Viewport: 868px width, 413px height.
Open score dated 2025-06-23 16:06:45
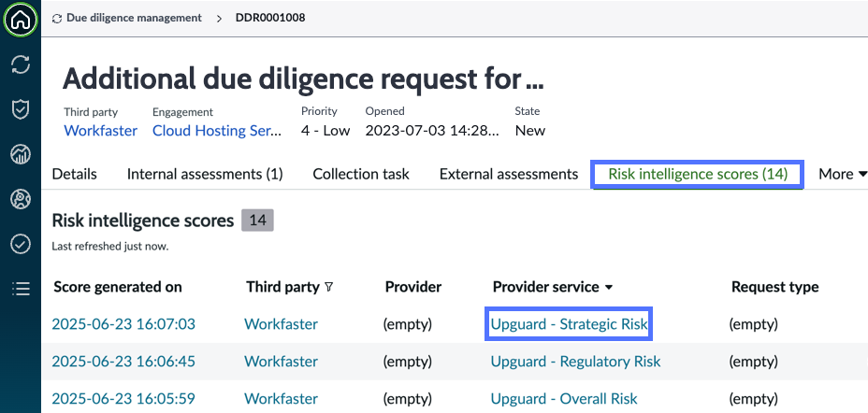pos(123,361)
